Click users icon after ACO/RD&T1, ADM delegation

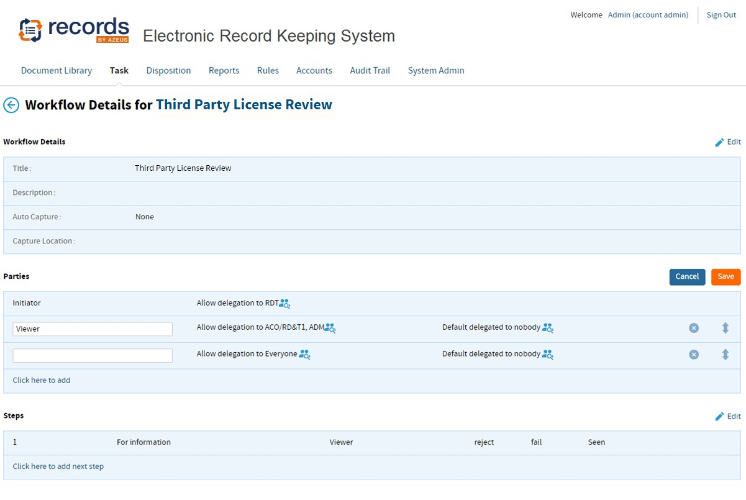pos(330,328)
